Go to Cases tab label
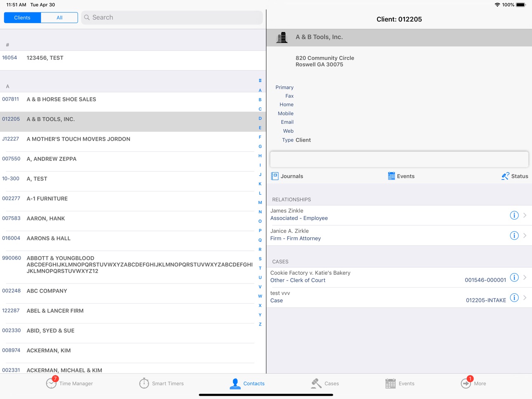532x399 pixels. pos(332,384)
